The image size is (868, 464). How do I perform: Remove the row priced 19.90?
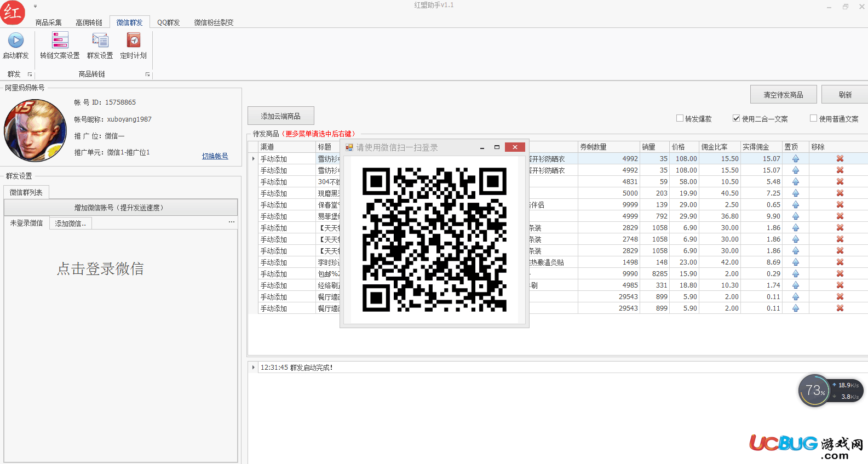coord(840,193)
